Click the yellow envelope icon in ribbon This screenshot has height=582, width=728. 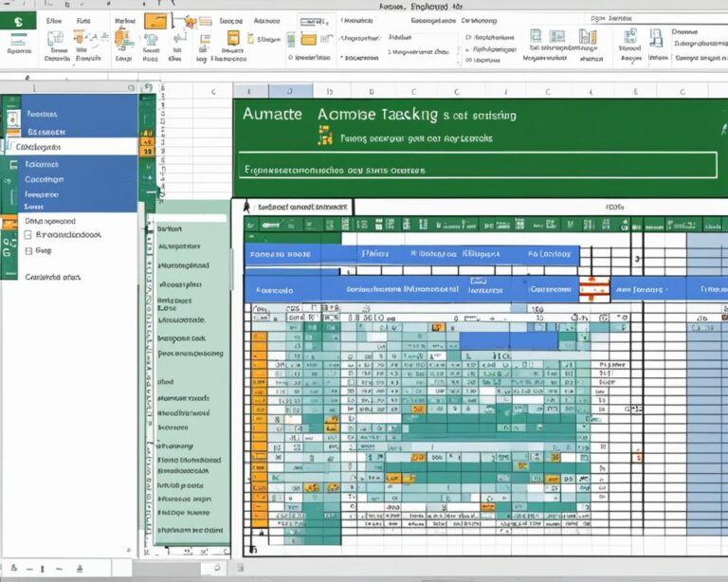(x=309, y=38)
